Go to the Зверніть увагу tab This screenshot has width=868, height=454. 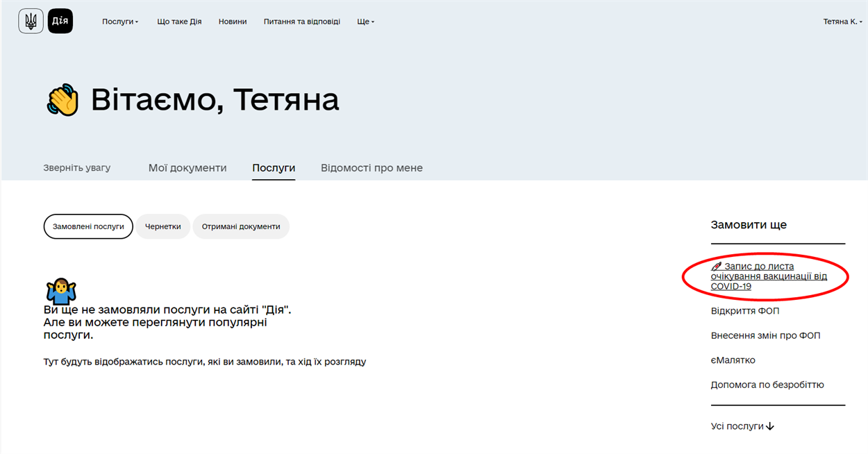pyautogui.click(x=76, y=168)
